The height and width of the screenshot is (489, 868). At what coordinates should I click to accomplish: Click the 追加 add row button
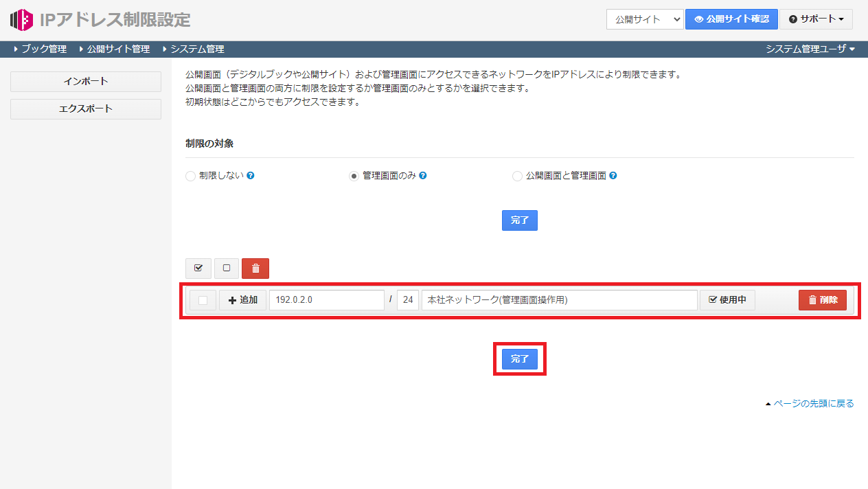[x=242, y=300]
